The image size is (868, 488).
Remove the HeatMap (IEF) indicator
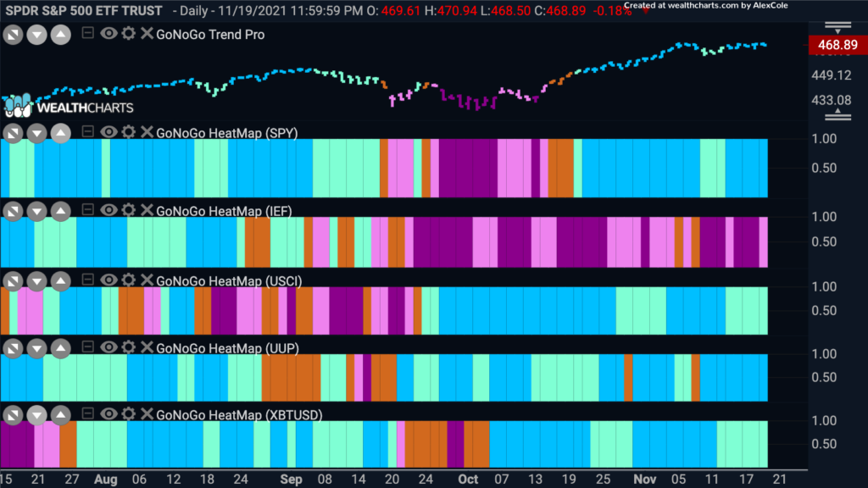tap(147, 210)
